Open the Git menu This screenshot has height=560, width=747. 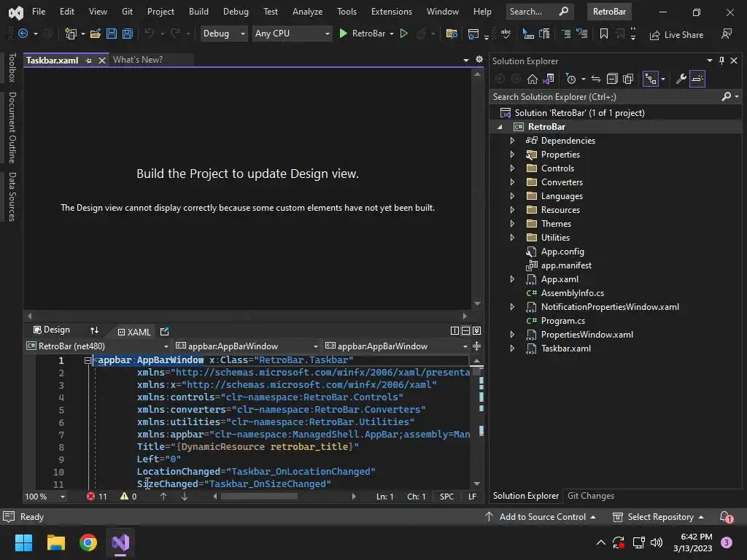(127, 12)
